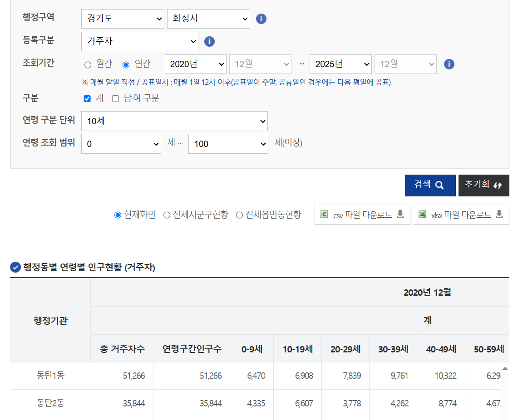Click 동탄2동 10-19세 value 6,607
518x420 pixels.
[304, 404]
